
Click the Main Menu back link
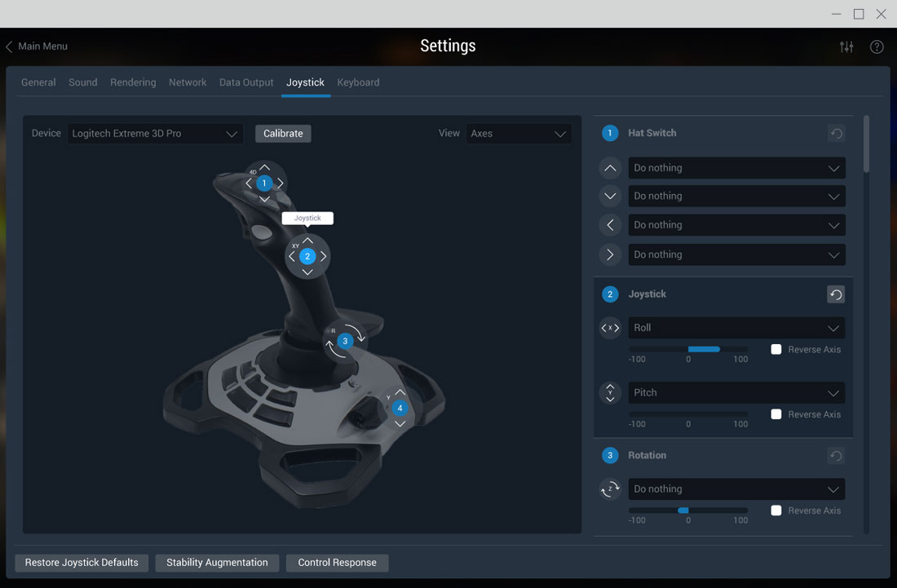tap(43, 46)
